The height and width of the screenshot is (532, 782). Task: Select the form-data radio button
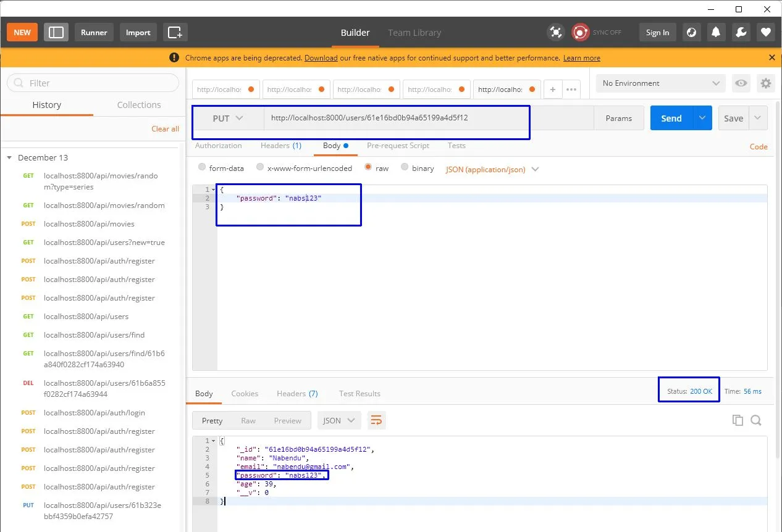pos(202,167)
